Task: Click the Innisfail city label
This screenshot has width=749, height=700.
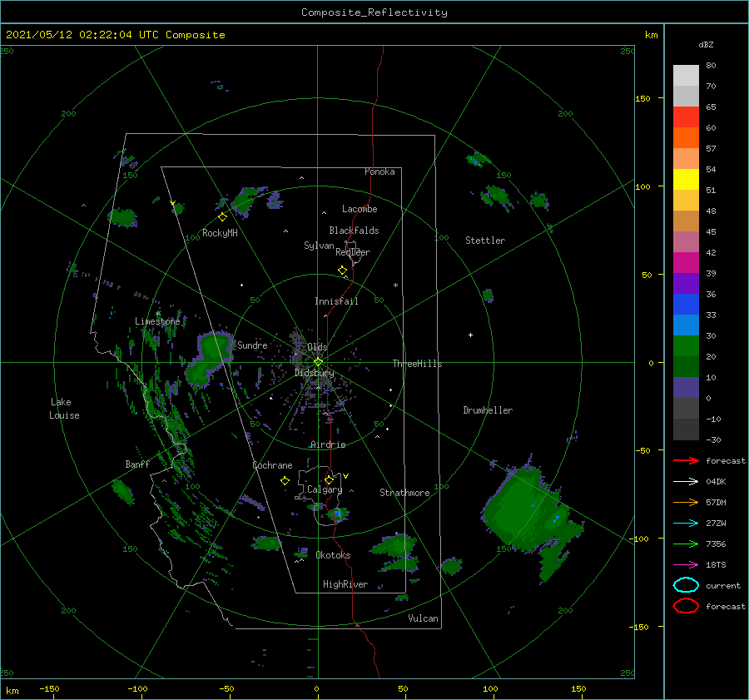Action: tap(336, 301)
